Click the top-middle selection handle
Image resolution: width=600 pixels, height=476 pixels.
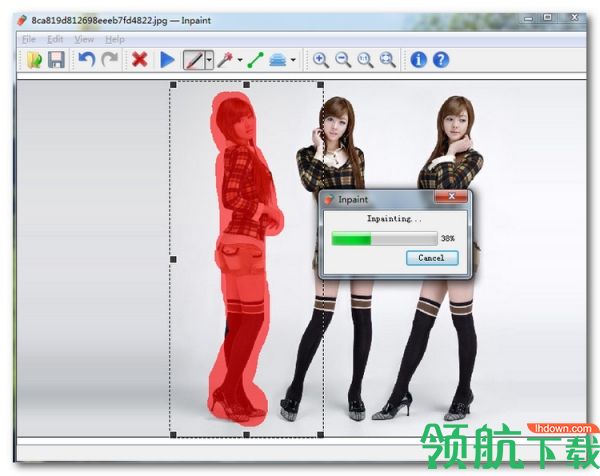(247, 85)
